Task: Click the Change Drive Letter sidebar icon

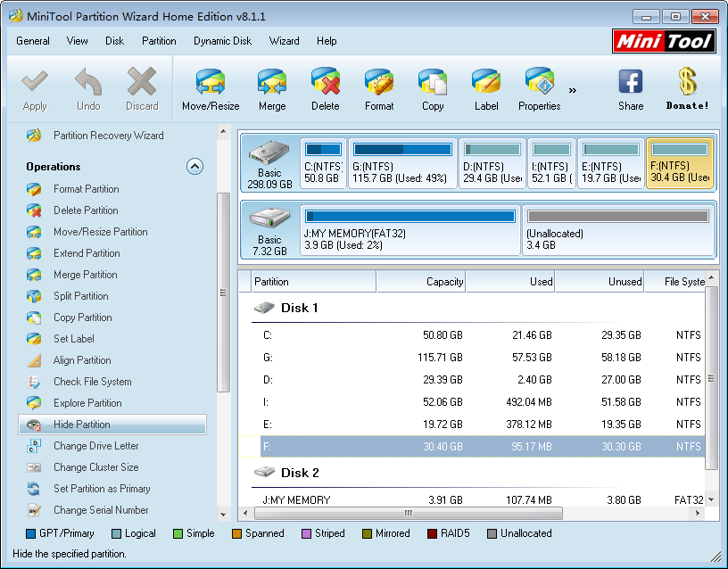Action: 34,446
